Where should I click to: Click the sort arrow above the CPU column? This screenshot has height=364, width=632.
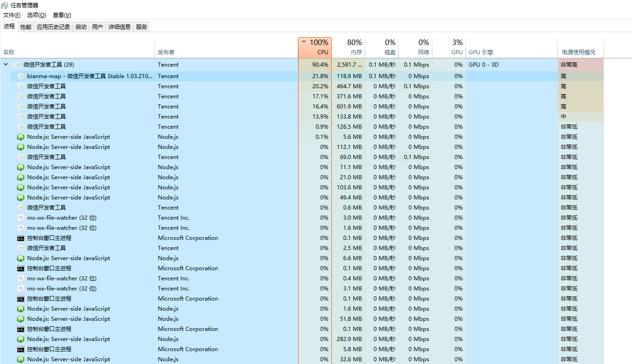[304, 42]
